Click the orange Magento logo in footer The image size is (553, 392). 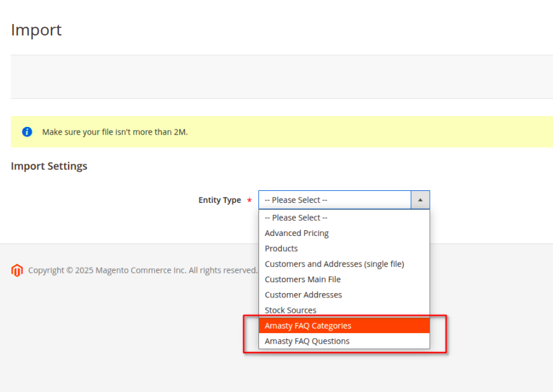coord(17,270)
